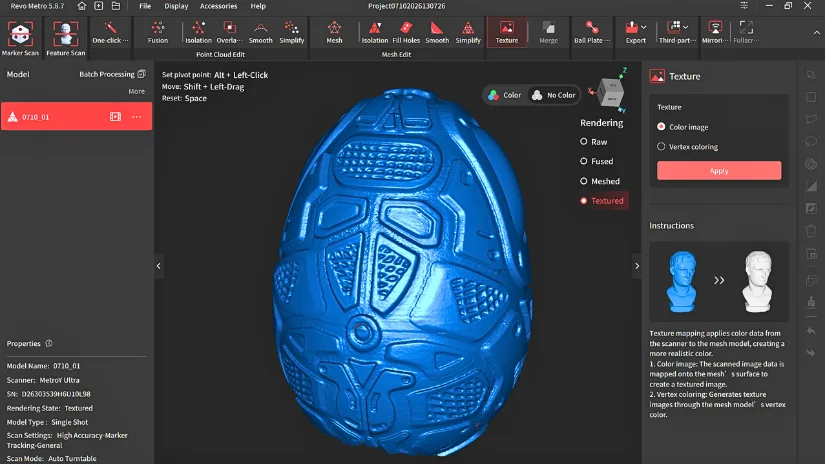Create new project with plus icon
The height and width of the screenshot is (464, 825).
click(98, 6)
